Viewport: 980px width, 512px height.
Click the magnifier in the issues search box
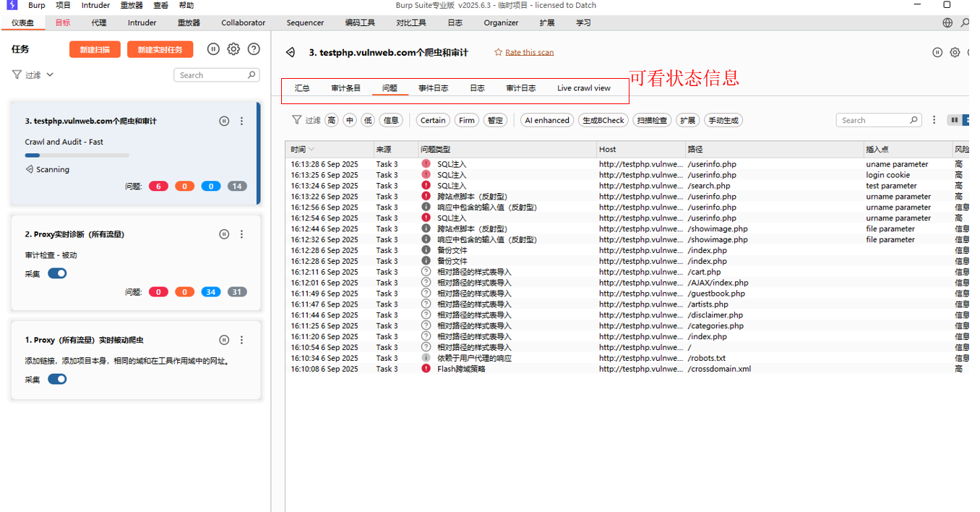pos(914,120)
